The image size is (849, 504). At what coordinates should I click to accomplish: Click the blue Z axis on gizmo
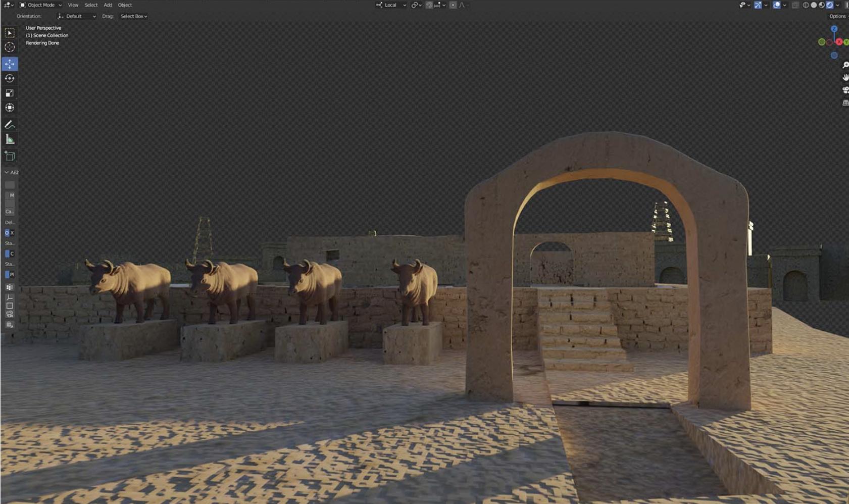pyautogui.click(x=834, y=29)
